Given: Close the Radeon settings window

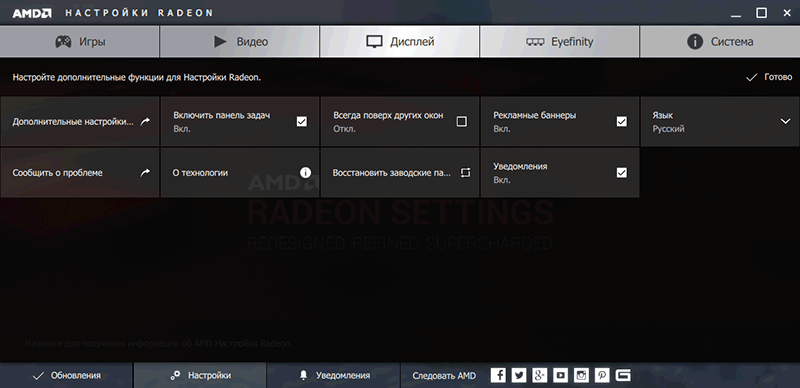Looking at the screenshot, I should tap(787, 13).
